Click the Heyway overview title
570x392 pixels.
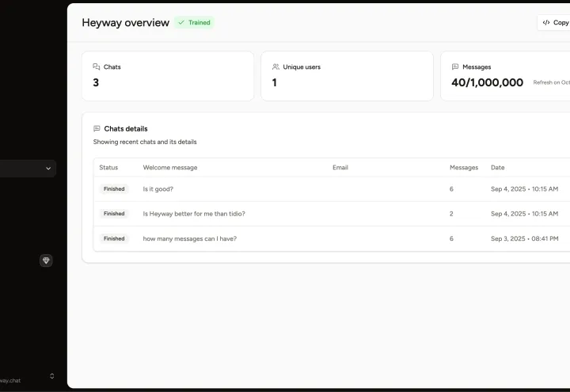pos(125,22)
